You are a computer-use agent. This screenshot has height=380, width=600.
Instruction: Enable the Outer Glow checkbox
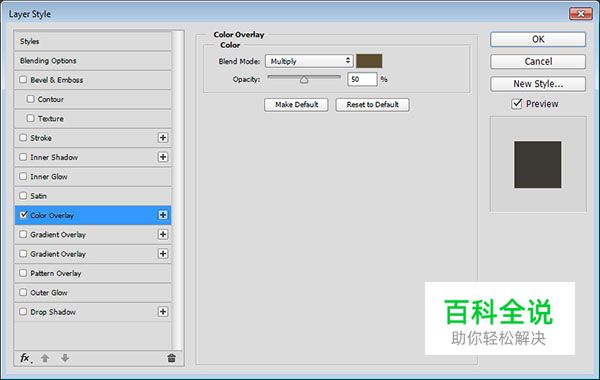[23, 292]
